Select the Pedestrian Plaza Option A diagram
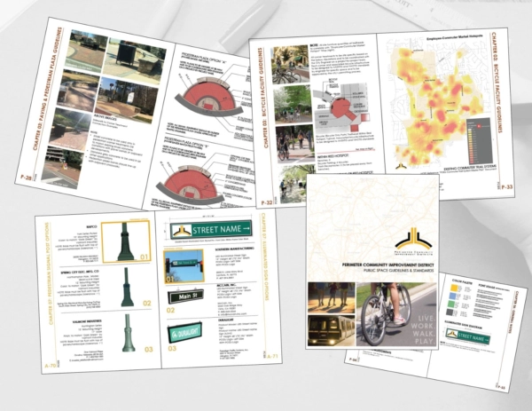The image size is (532, 411). pyautogui.click(x=207, y=97)
